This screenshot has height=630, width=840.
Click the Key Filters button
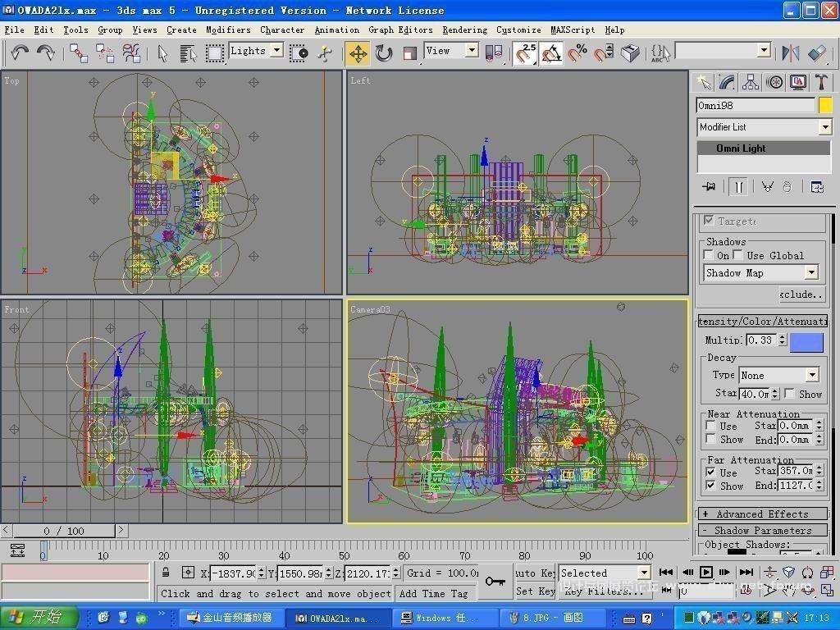(x=604, y=591)
